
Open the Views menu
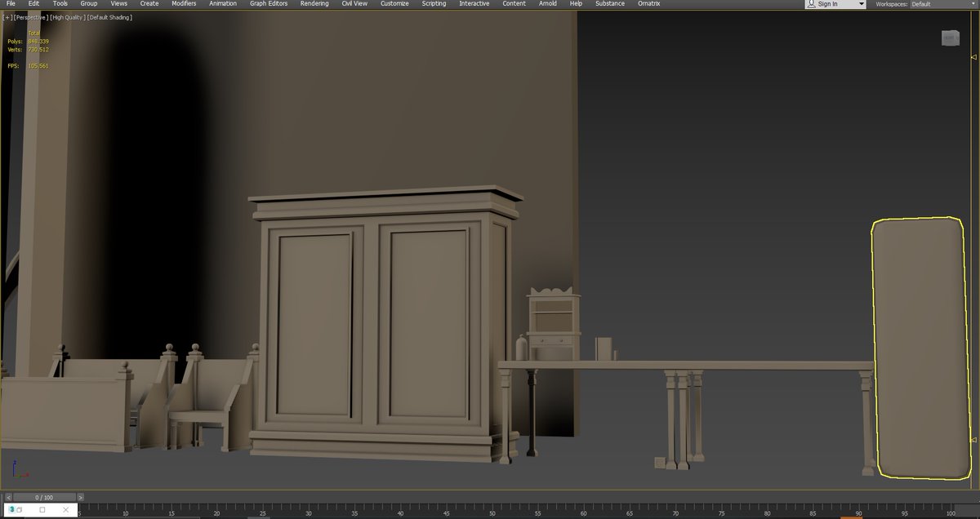[x=119, y=3]
